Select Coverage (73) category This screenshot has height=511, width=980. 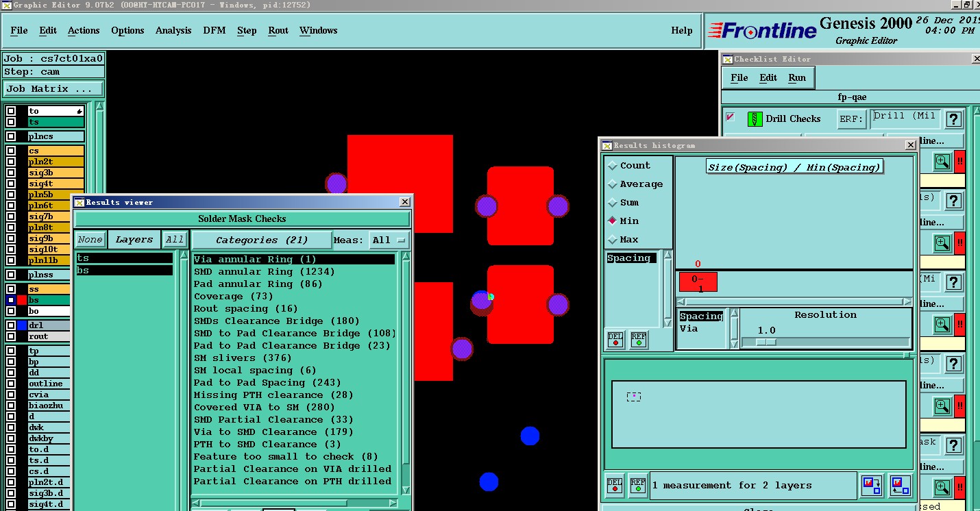click(x=233, y=297)
